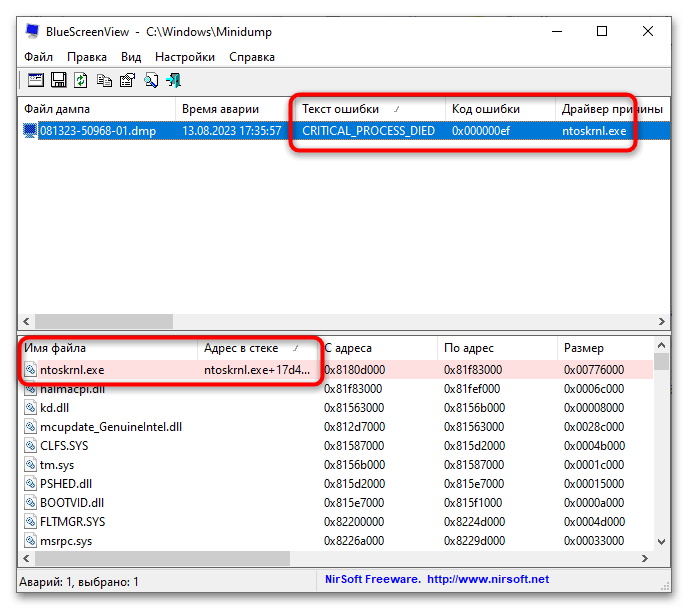This screenshot has height=609, width=688.
Task: Click the status bar text Аварий: 1, выбрано: 1
Action: pos(79,582)
